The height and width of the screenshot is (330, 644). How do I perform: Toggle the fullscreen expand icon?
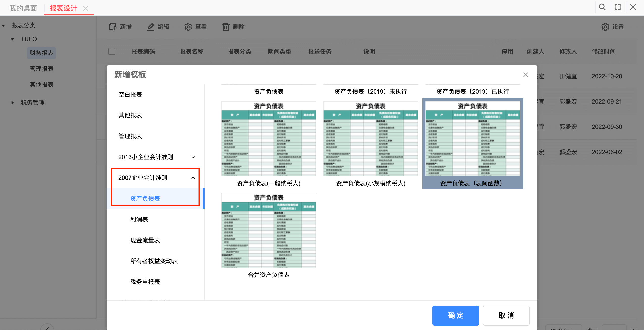(x=617, y=7)
